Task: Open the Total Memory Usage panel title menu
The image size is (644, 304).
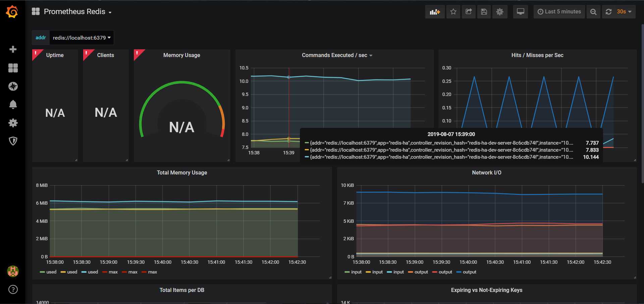Action: [x=182, y=172]
